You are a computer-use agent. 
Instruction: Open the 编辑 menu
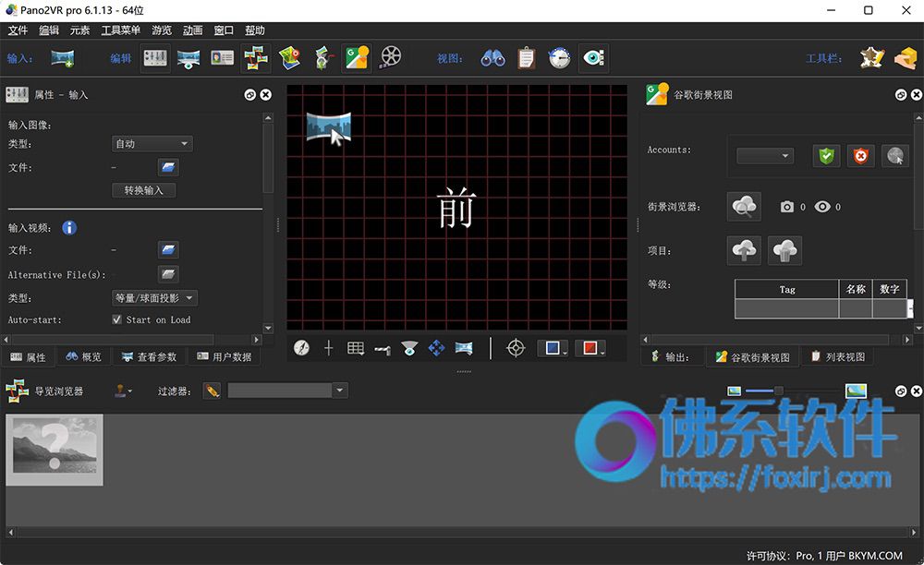(49, 30)
